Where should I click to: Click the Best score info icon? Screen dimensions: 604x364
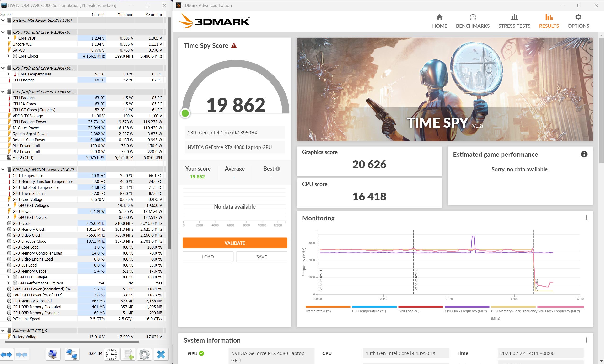click(x=277, y=169)
